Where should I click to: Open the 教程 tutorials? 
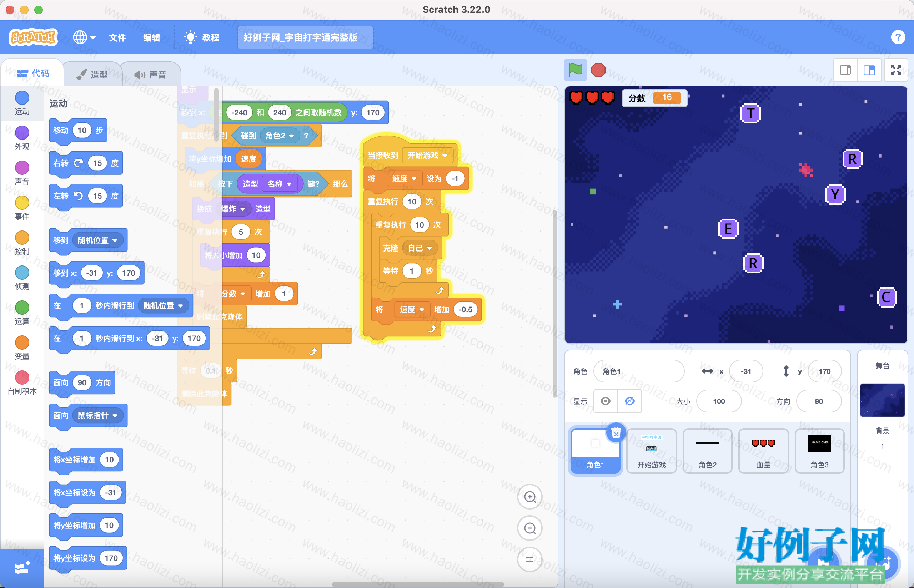(202, 37)
